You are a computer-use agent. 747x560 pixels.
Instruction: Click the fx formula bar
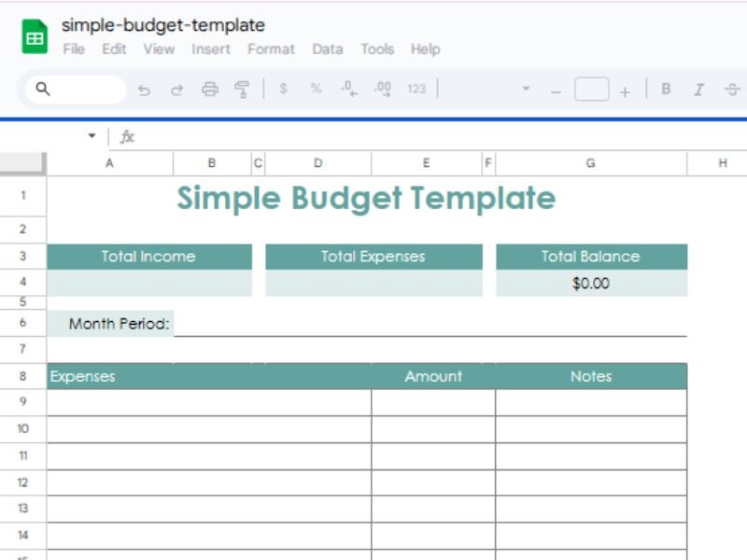(x=429, y=137)
